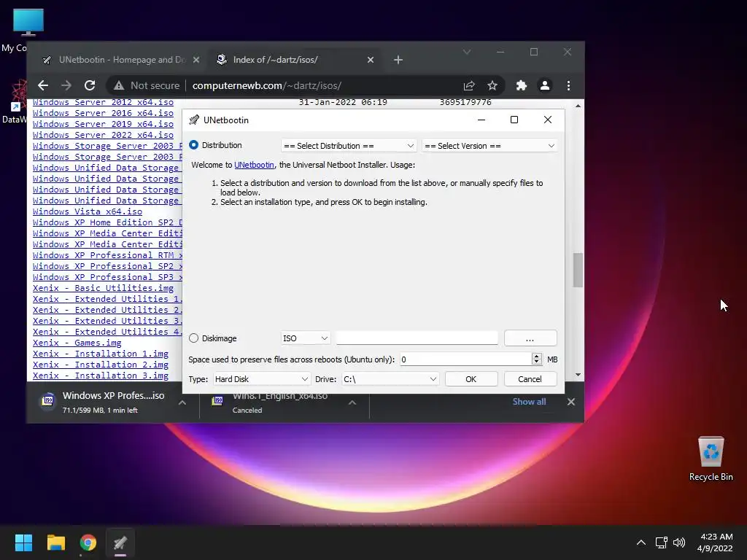
Task: Open Chrome from the taskbar
Action: tap(88, 542)
